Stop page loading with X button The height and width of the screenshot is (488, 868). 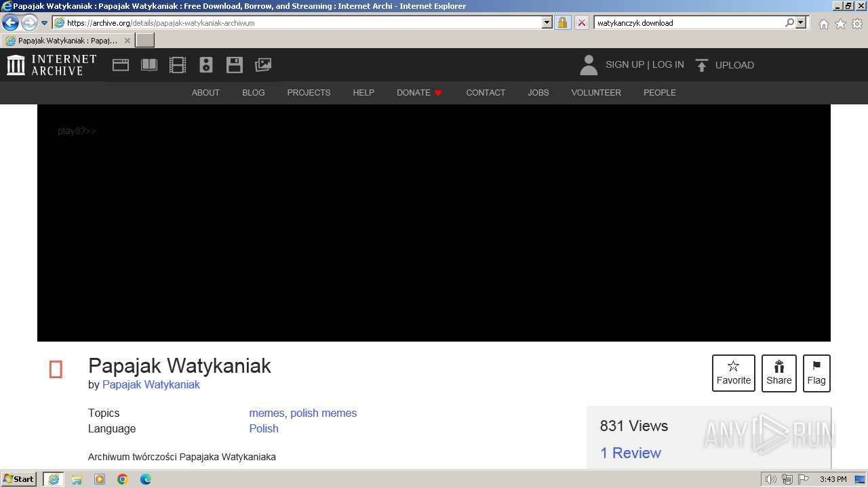581,22
